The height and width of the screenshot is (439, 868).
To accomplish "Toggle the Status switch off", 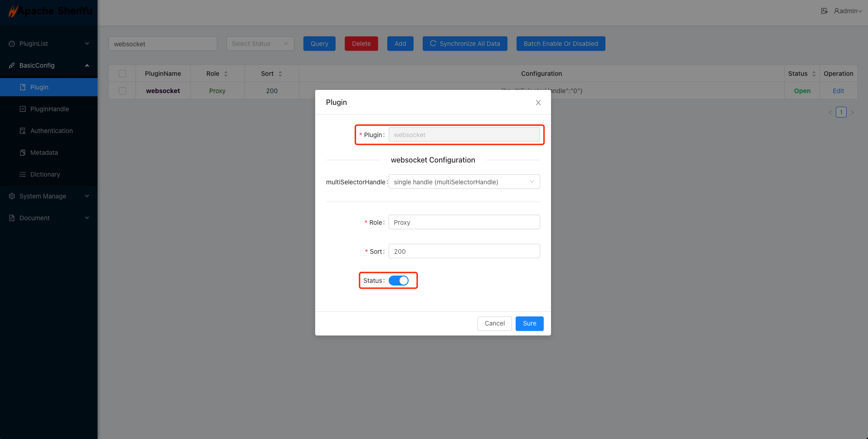I will [x=399, y=281].
